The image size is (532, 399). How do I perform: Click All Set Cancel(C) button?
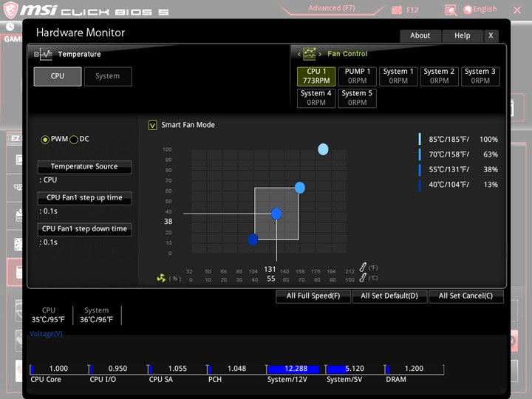[465, 296]
